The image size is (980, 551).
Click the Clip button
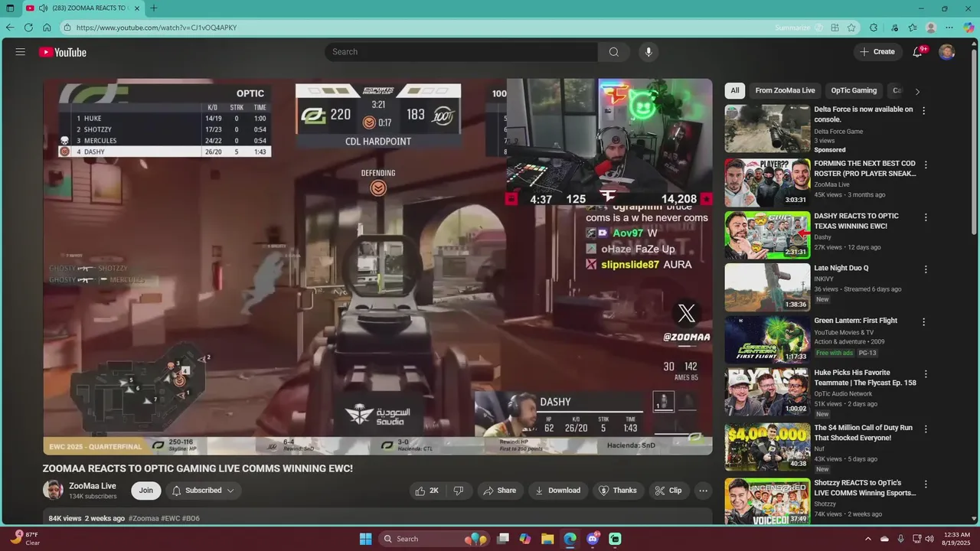pos(668,491)
